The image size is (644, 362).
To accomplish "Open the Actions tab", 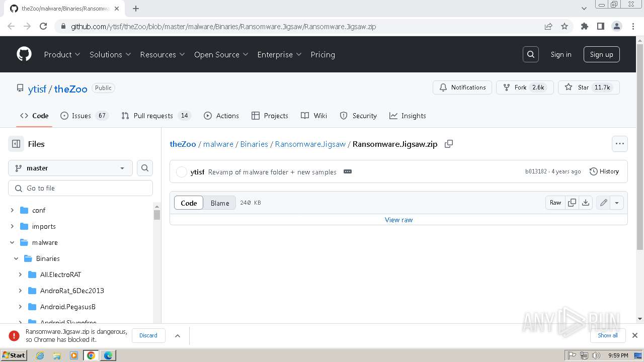I will (x=221, y=116).
